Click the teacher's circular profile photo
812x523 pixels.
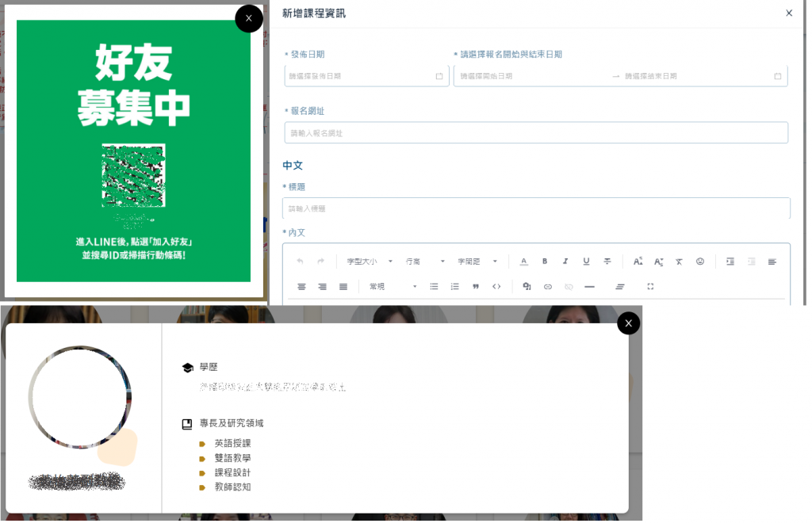[80, 397]
